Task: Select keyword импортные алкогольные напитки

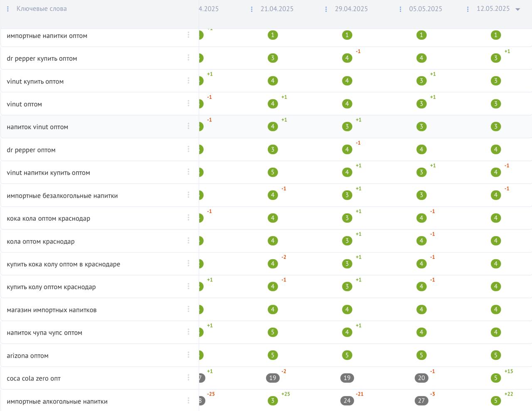Action: click(x=57, y=401)
